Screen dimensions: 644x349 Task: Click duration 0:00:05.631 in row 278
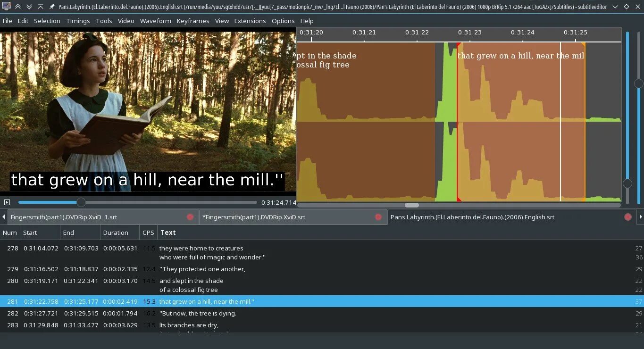pyautogui.click(x=120, y=248)
